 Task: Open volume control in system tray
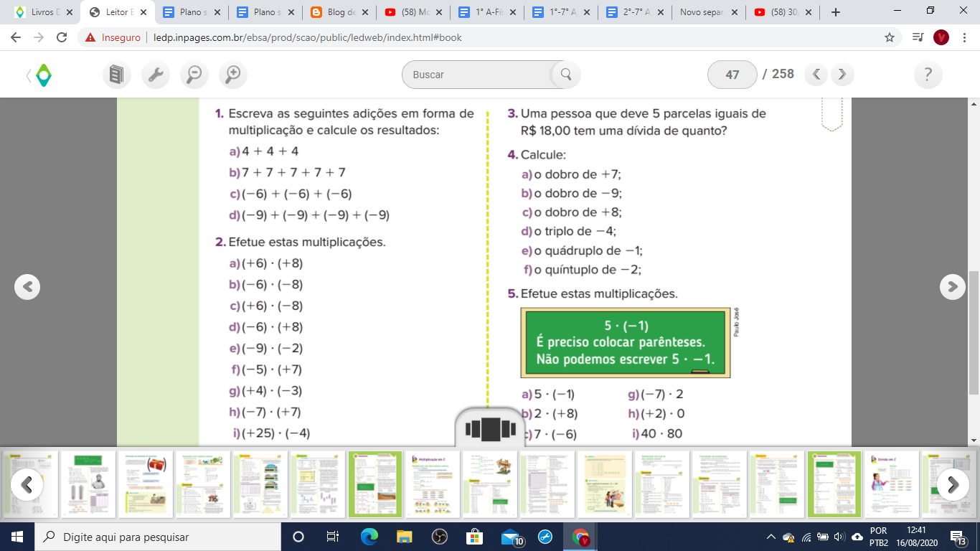(840, 537)
